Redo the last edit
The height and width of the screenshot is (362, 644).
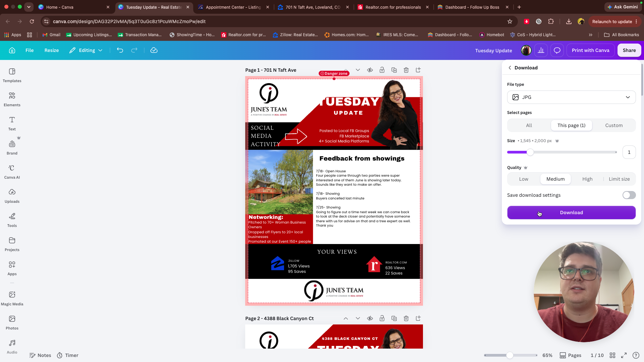point(134,50)
